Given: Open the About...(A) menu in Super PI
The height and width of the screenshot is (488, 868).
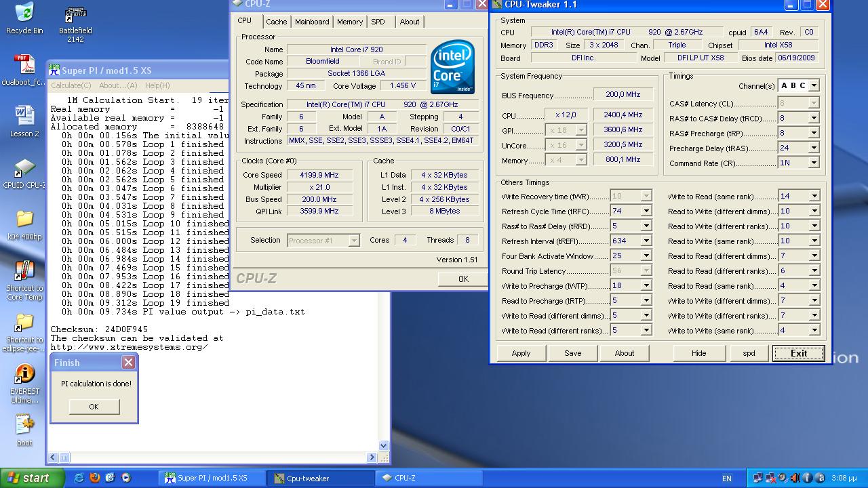Looking at the screenshot, I should click(118, 85).
